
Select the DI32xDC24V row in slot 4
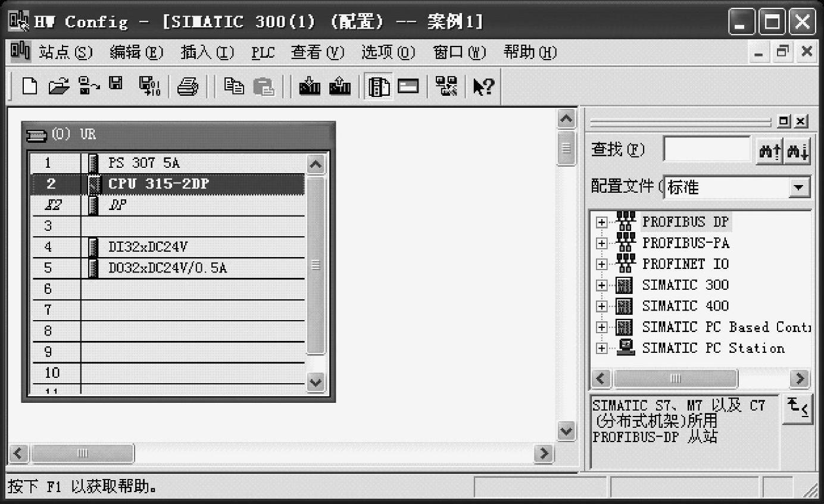coord(167,247)
